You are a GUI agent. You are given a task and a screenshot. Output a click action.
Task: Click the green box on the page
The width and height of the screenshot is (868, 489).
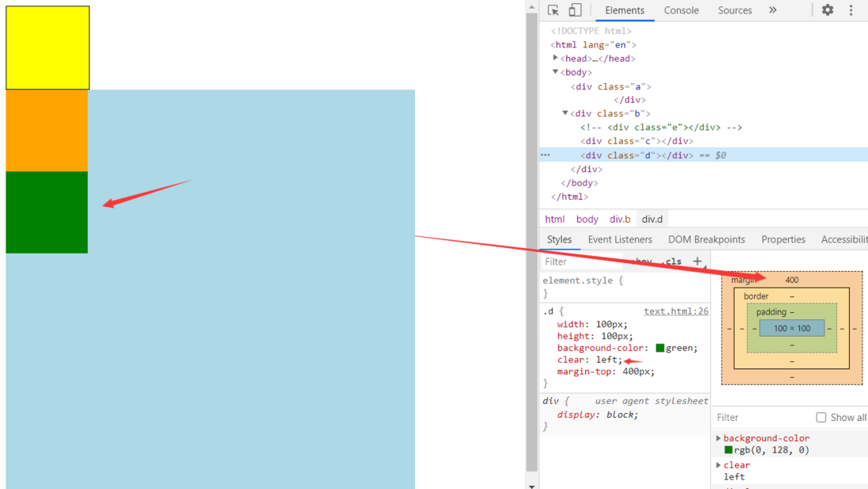pos(47,213)
